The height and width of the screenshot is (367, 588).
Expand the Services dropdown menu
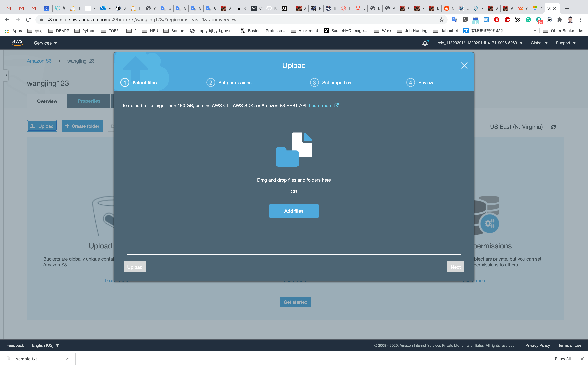click(x=45, y=43)
